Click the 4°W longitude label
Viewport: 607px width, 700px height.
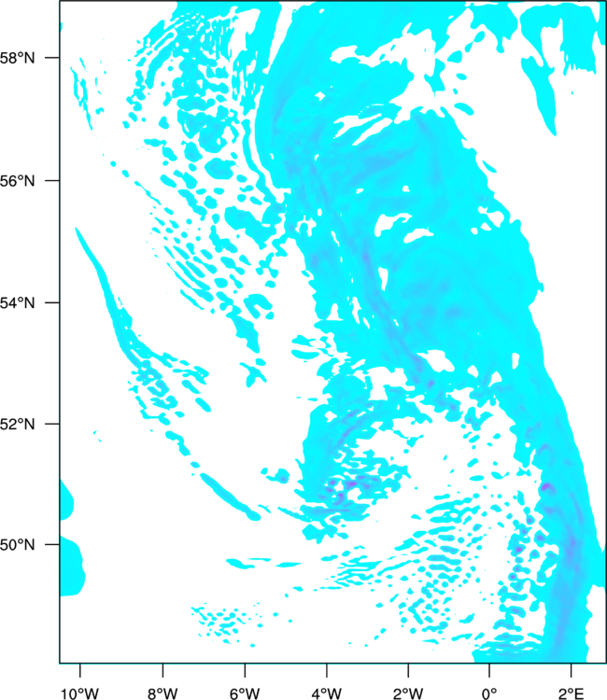pos(326,693)
